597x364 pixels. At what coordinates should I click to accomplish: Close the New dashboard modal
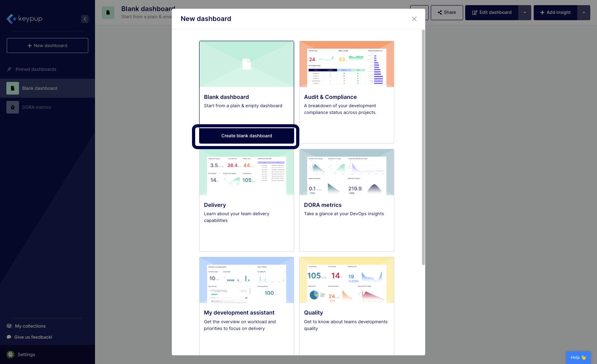pyautogui.click(x=414, y=19)
